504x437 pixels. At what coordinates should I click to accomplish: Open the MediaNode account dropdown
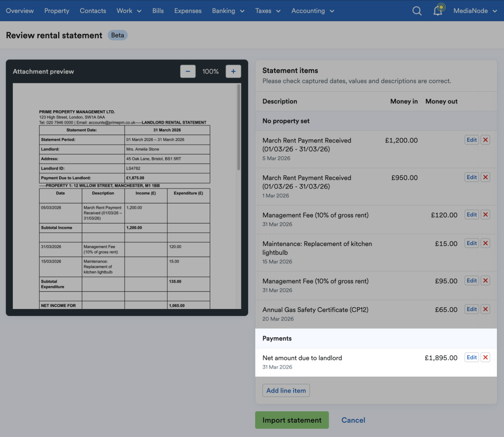[475, 11]
